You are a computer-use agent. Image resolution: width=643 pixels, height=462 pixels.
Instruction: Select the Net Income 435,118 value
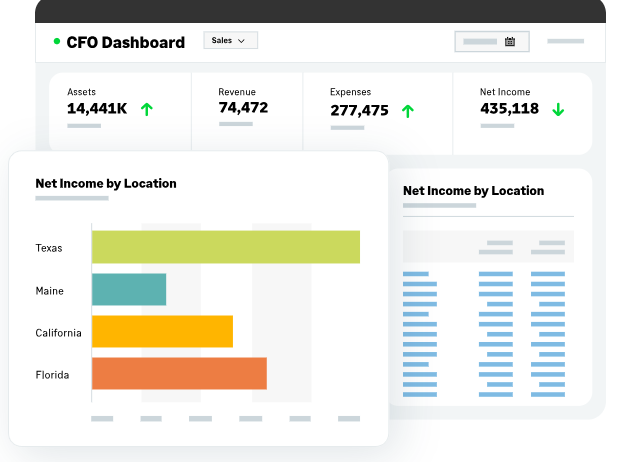509,109
